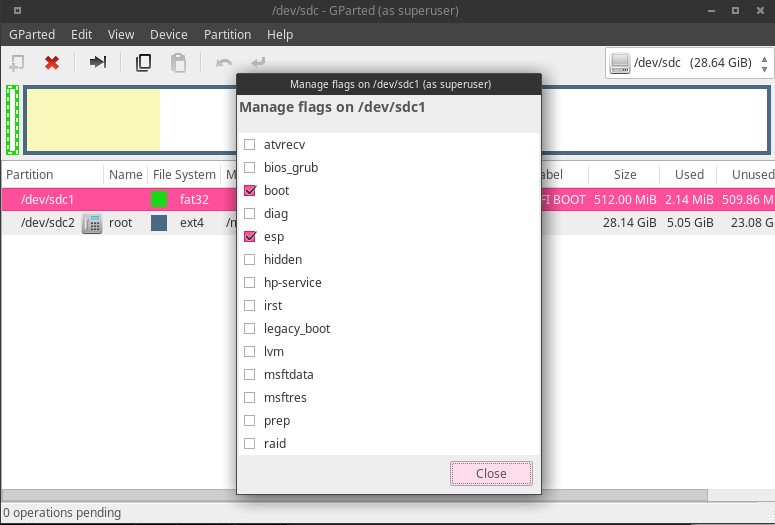Sort by the Size column header

(625, 174)
